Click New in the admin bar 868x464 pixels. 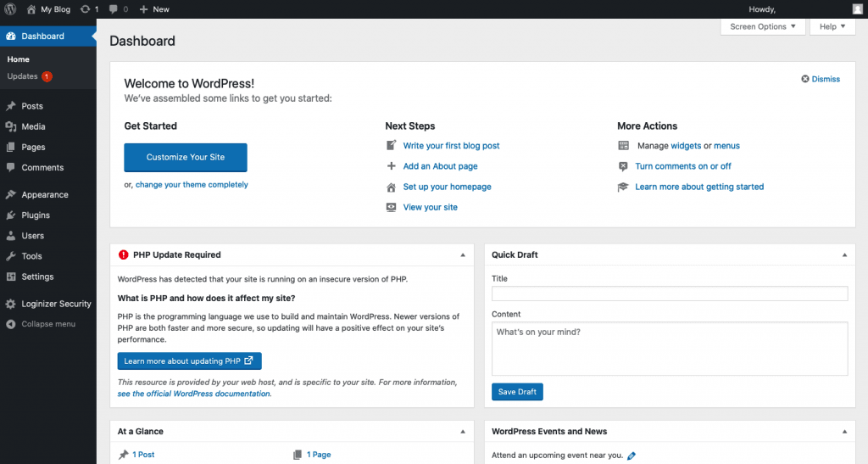coord(161,8)
